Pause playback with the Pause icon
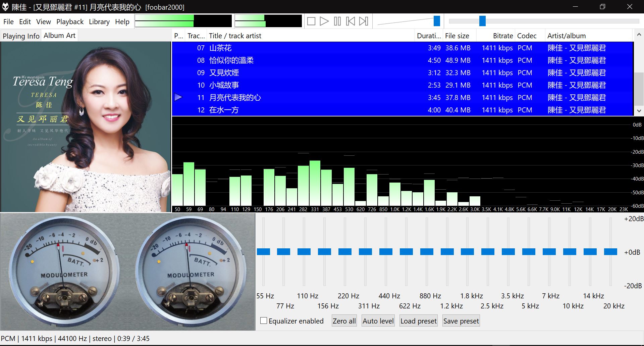The width and height of the screenshot is (644, 346). click(337, 21)
